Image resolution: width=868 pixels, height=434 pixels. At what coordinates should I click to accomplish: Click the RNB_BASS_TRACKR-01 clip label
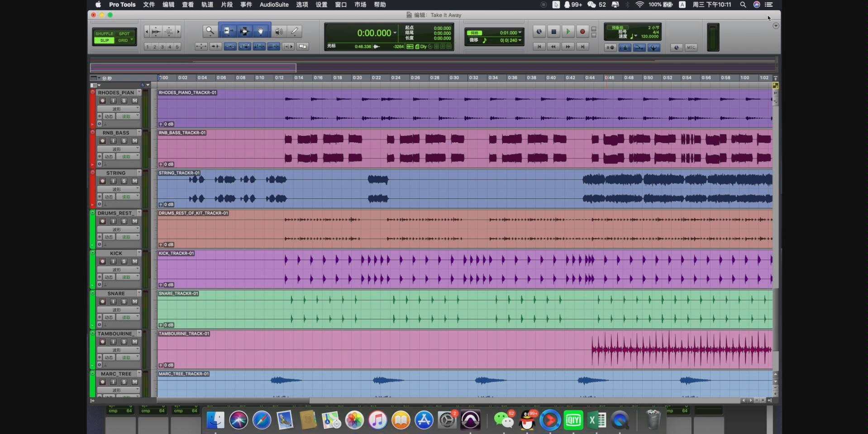click(182, 133)
